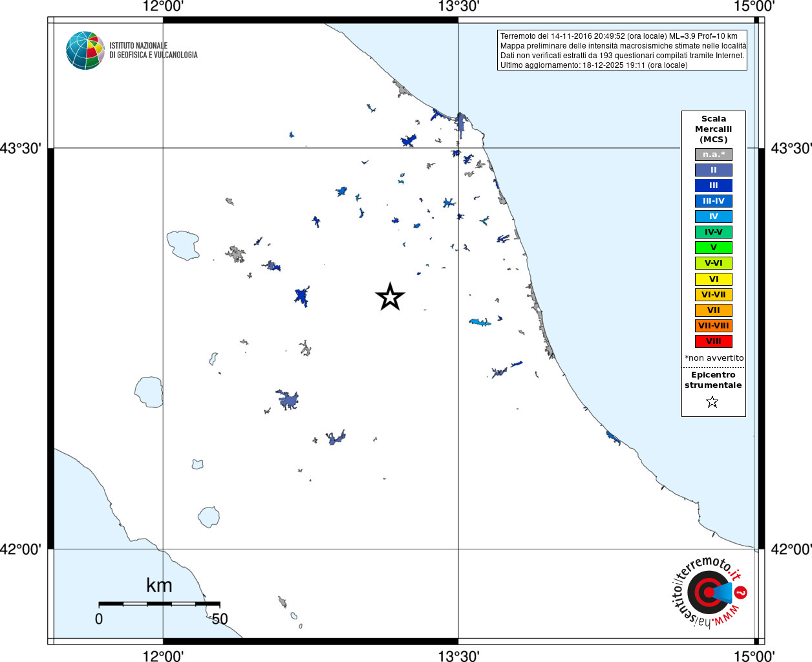Click the '*non avvertito' legend note
812x662 pixels.
[714, 358]
